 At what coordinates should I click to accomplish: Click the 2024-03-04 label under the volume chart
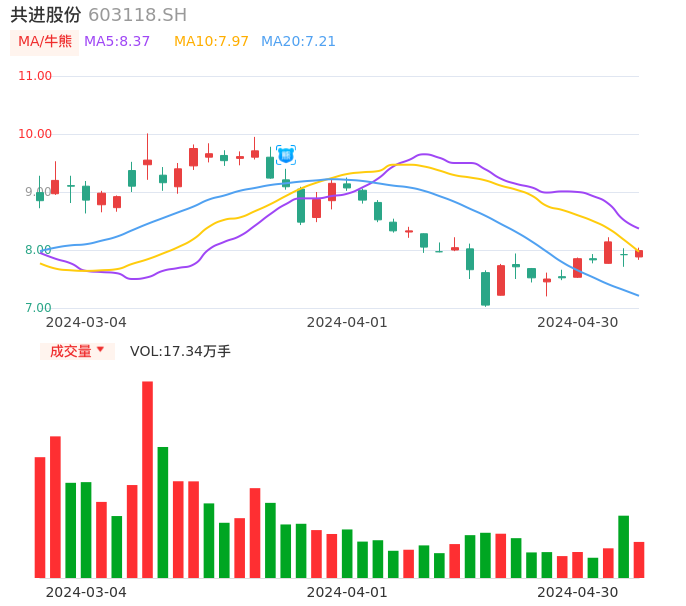86,592
